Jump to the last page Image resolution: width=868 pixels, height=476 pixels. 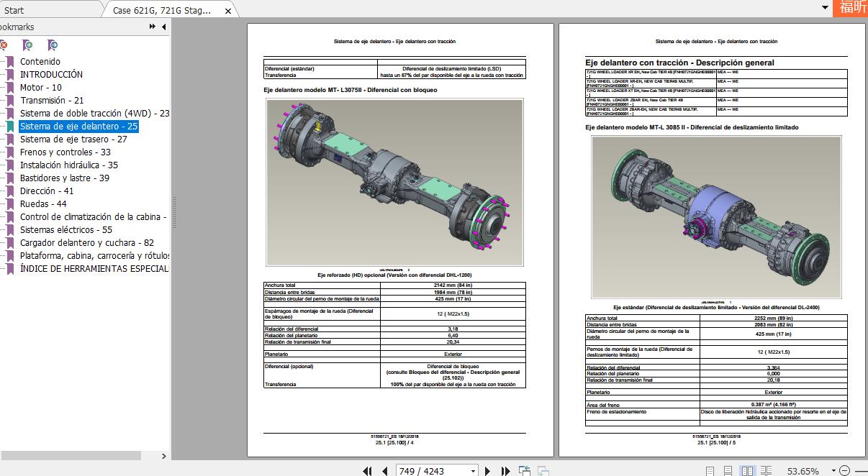pos(505,471)
